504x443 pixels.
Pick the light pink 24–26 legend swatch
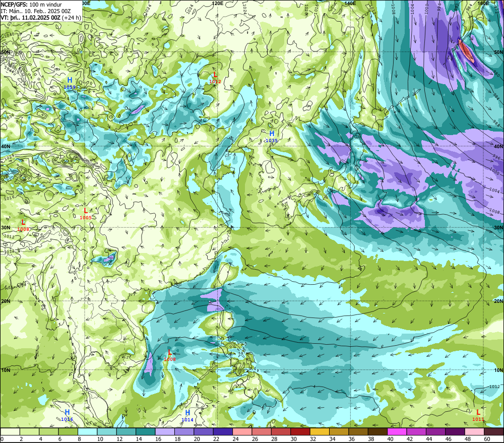(242, 431)
